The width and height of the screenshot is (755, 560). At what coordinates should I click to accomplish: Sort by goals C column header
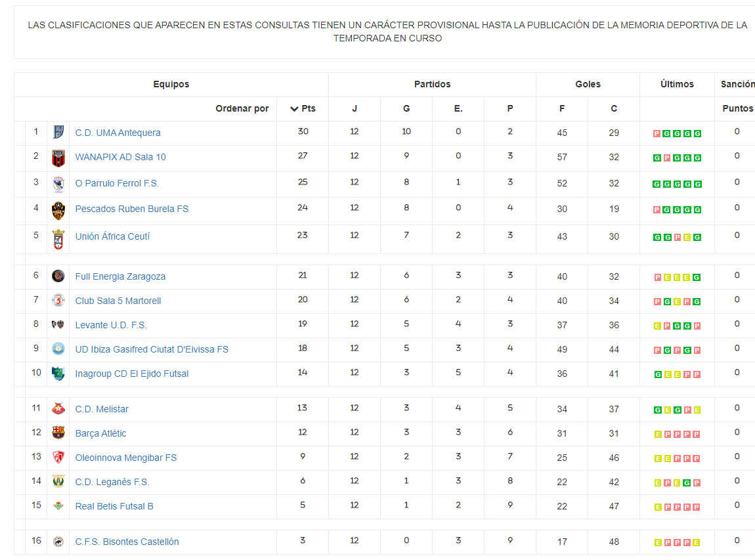pyautogui.click(x=614, y=108)
